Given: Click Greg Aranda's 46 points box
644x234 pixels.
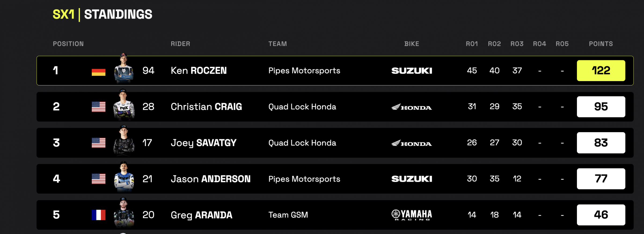Looking at the screenshot, I should coord(601,215).
